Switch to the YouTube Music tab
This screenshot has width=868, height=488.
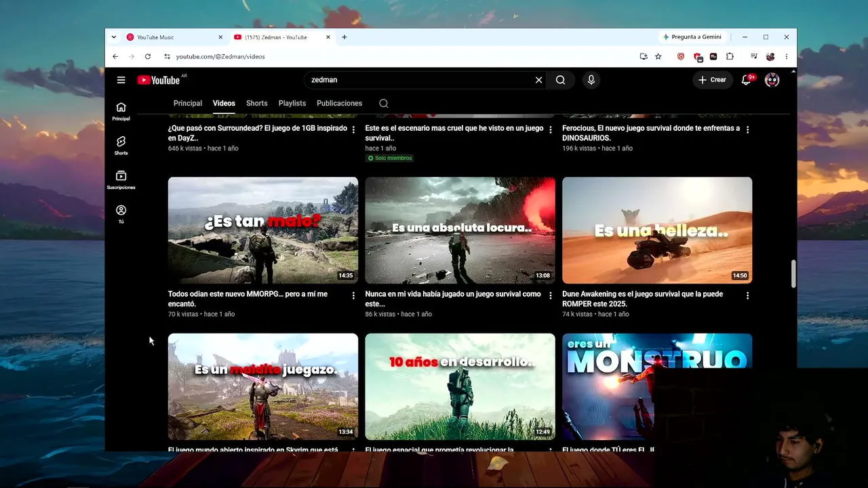[x=174, y=37]
